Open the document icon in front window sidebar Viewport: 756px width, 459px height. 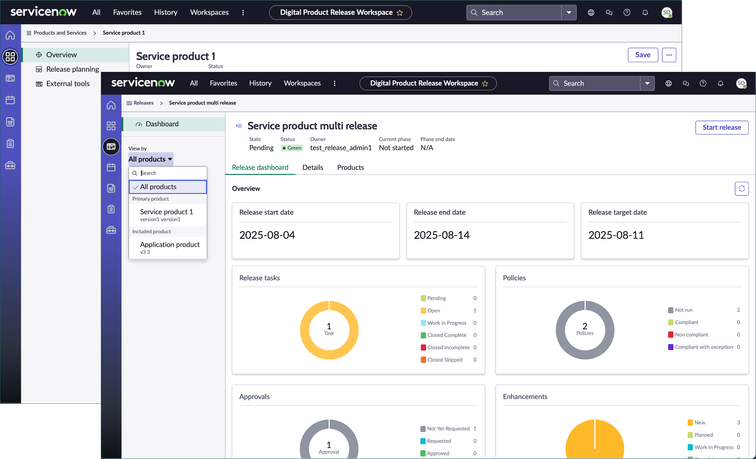[111, 188]
